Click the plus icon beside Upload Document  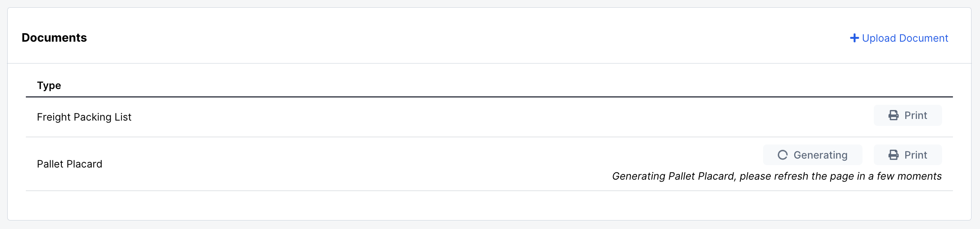pyautogui.click(x=854, y=38)
